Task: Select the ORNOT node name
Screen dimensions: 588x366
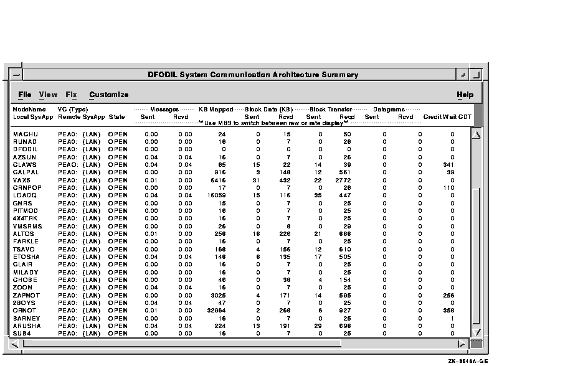Action: tap(24, 311)
